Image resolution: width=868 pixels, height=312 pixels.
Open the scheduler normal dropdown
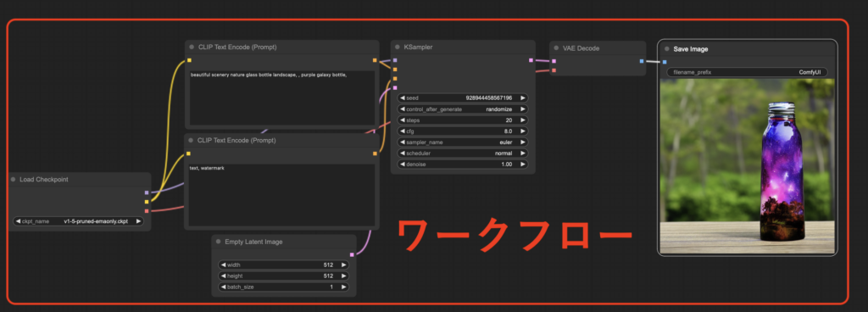pos(463,153)
